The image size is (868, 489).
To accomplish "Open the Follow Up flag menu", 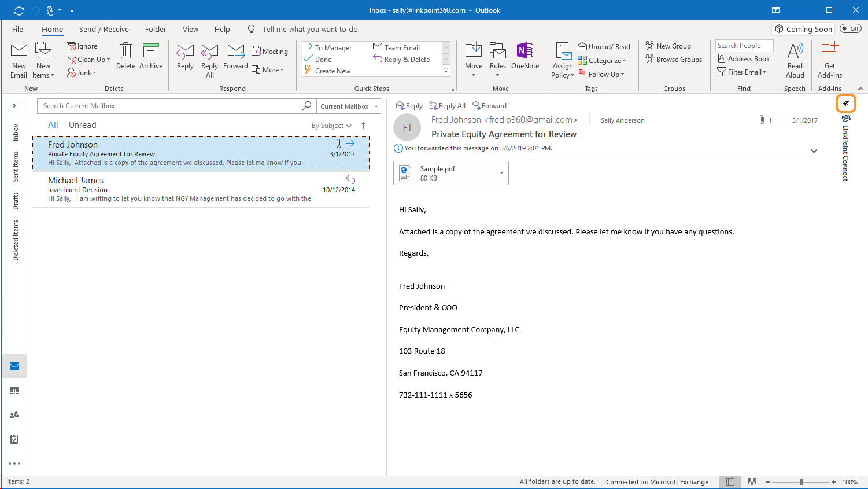I will click(x=601, y=75).
